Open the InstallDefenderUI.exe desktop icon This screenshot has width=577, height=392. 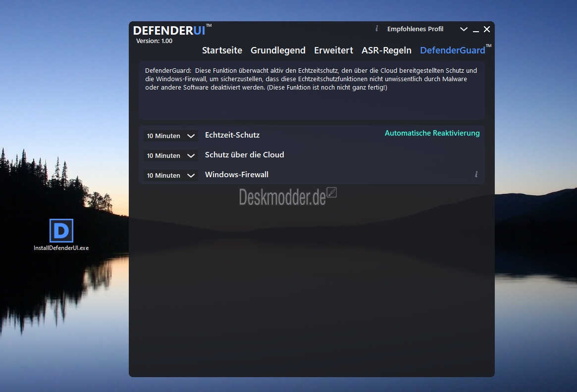click(x=61, y=231)
